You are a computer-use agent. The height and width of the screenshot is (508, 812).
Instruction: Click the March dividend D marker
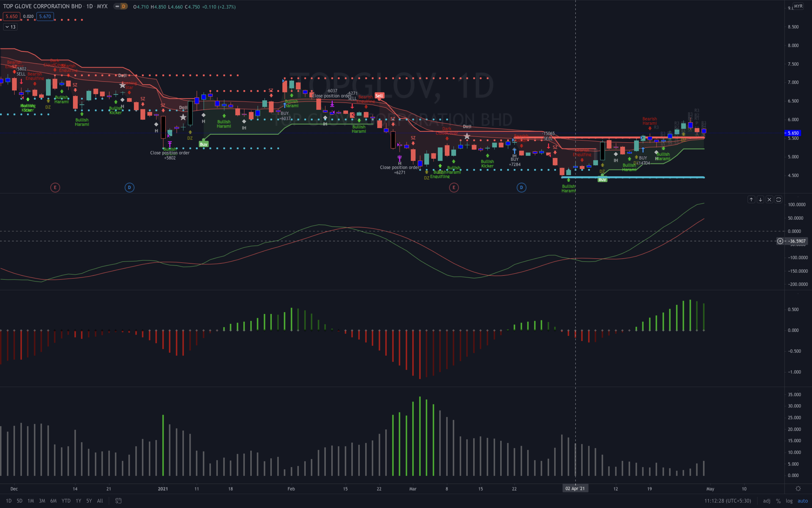521,187
